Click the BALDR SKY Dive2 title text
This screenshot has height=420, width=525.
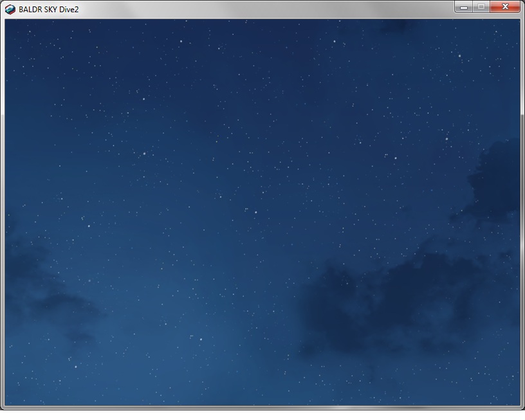48,10
